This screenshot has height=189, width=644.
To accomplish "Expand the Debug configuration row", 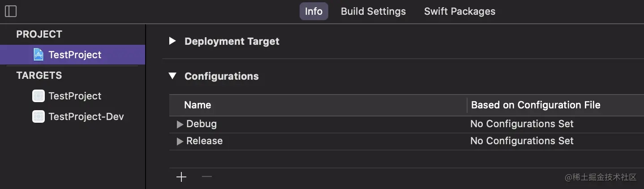I will (x=180, y=124).
